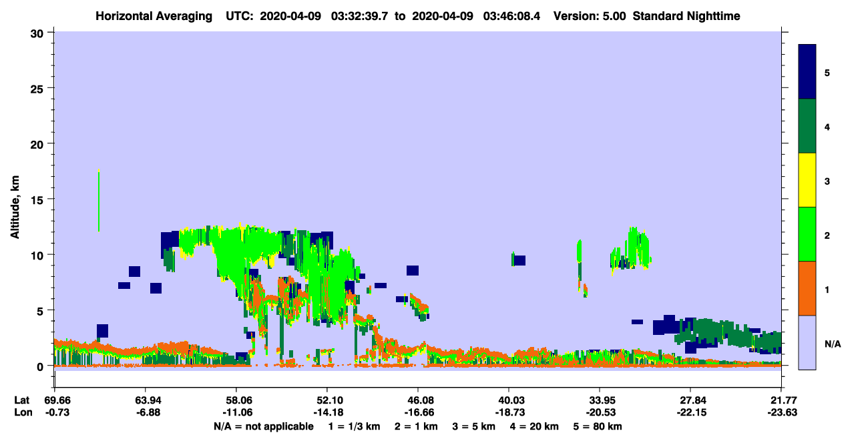Click the bright green colorbar segment labeled 2
The image size is (868, 445).
[x=807, y=234]
